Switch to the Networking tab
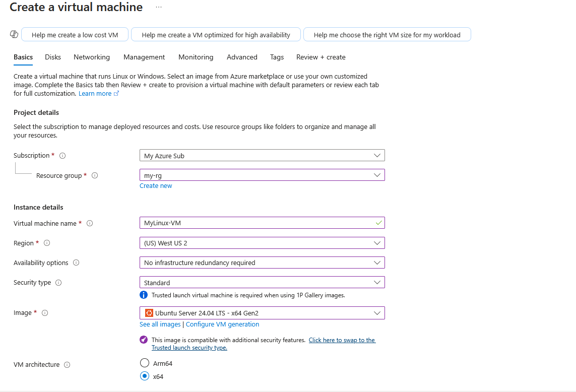576x392 pixels. coord(92,57)
